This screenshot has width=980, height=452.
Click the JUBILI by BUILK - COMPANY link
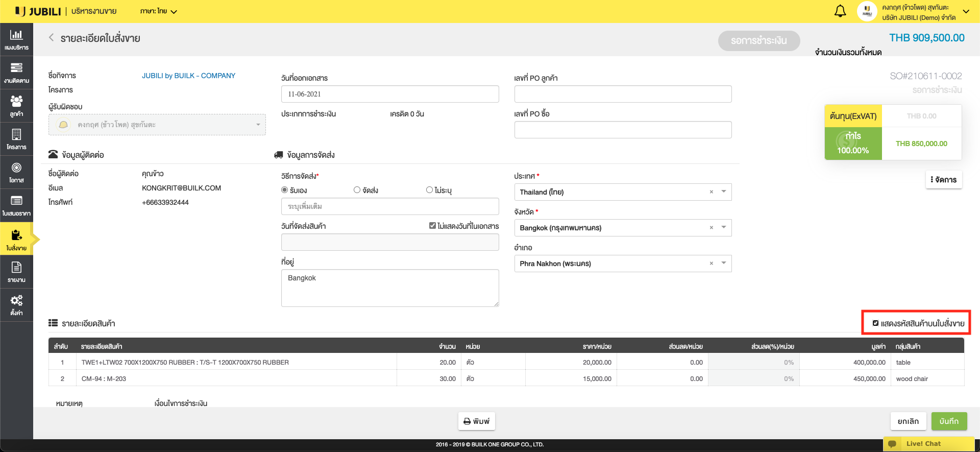(188, 76)
